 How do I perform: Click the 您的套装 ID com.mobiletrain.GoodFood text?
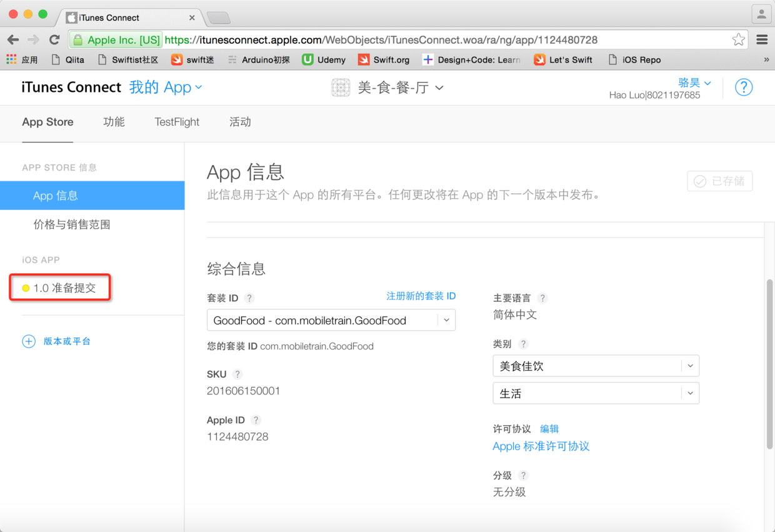tap(290, 346)
